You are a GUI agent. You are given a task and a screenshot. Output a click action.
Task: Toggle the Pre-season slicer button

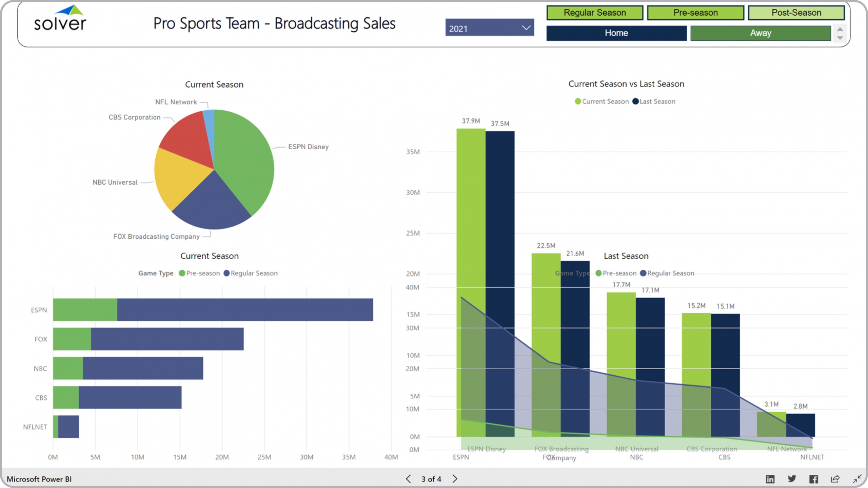(695, 13)
